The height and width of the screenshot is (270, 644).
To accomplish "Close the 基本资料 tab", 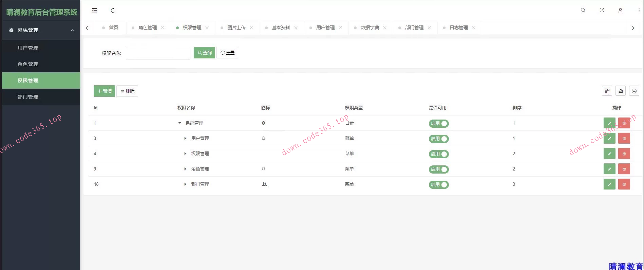I will 296,28.
